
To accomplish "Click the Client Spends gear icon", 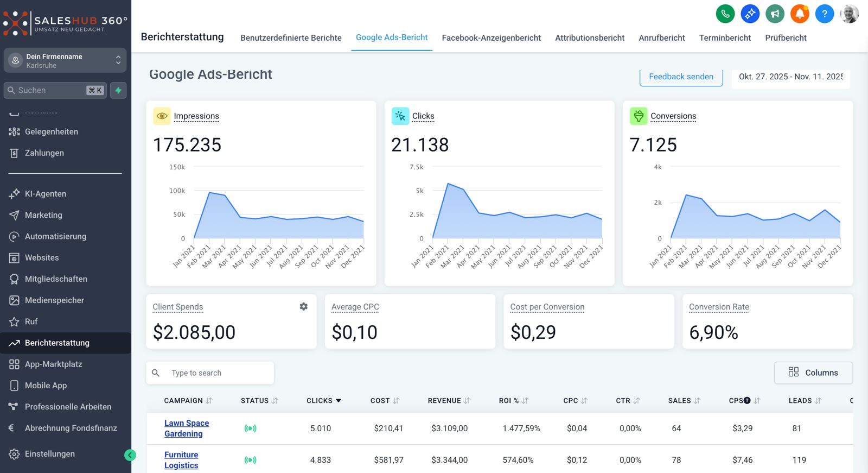I will pos(304,307).
